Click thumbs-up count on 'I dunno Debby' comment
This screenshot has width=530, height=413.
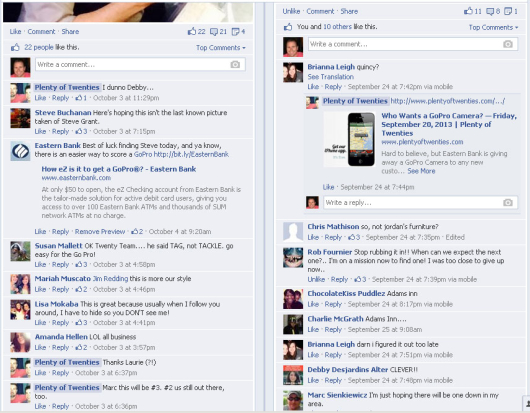tap(81, 98)
